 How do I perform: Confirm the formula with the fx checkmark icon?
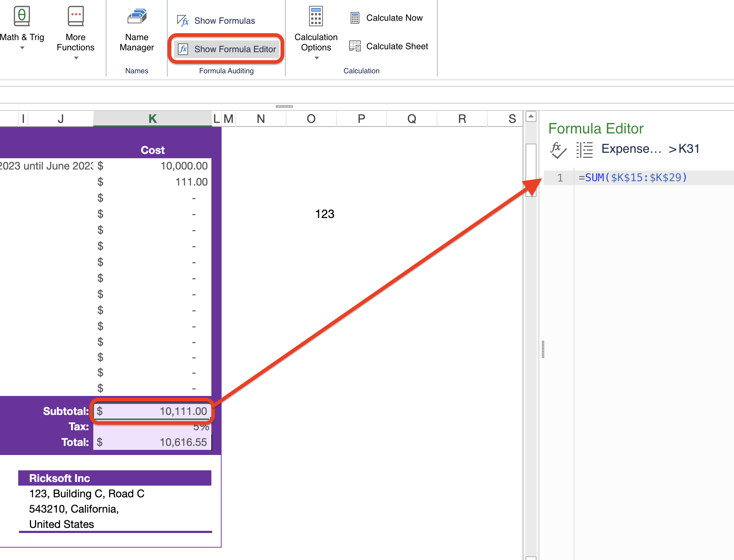(557, 149)
